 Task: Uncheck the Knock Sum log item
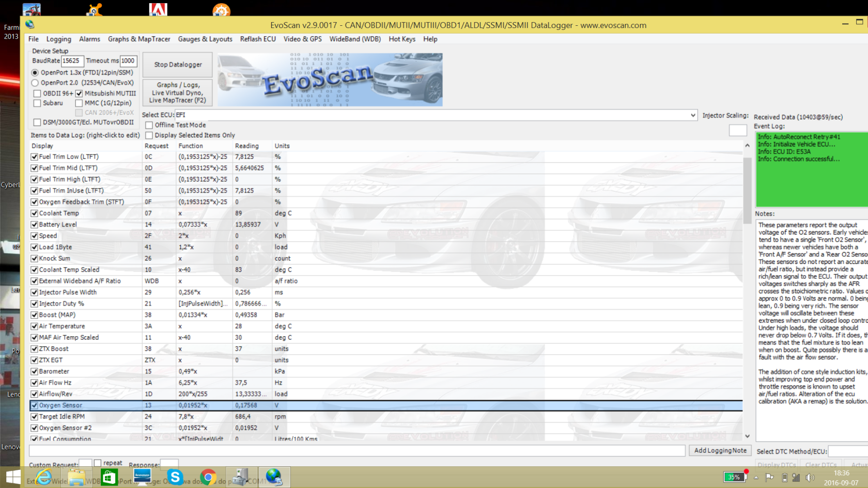pos(34,259)
